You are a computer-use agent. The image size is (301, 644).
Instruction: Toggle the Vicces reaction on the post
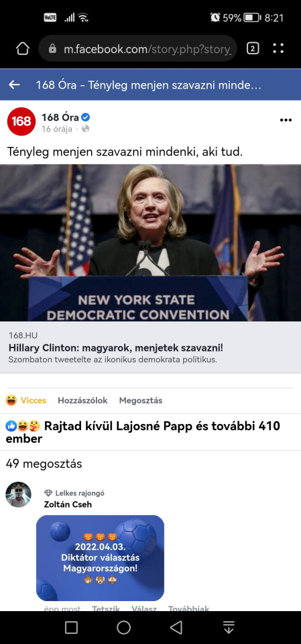point(26,400)
